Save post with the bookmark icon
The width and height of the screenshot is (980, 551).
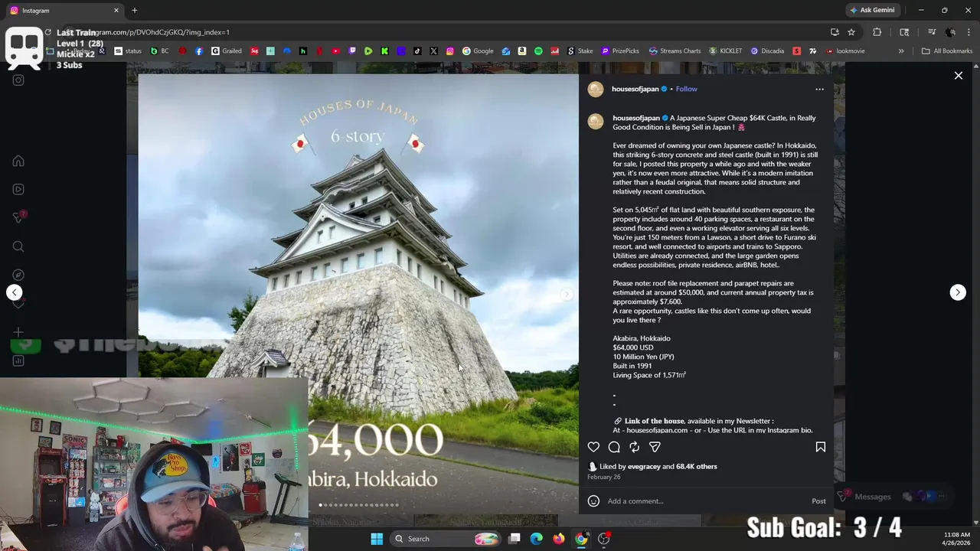820,447
